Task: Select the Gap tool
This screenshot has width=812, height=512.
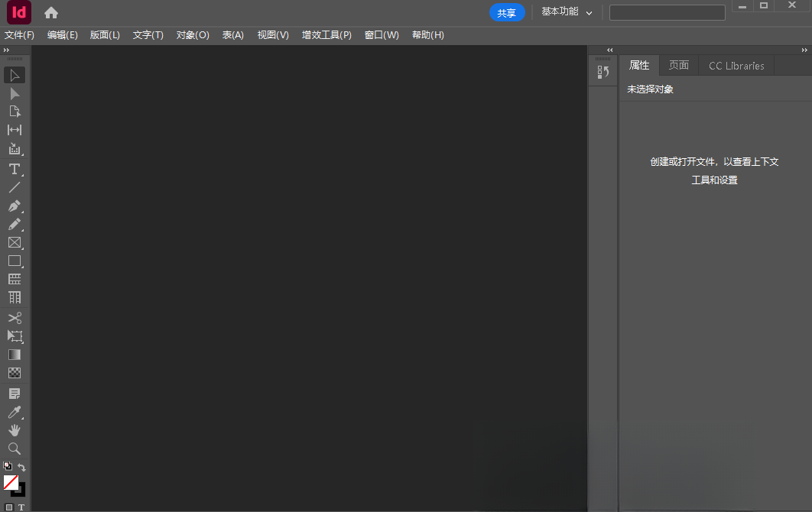Action: tap(15, 130)
